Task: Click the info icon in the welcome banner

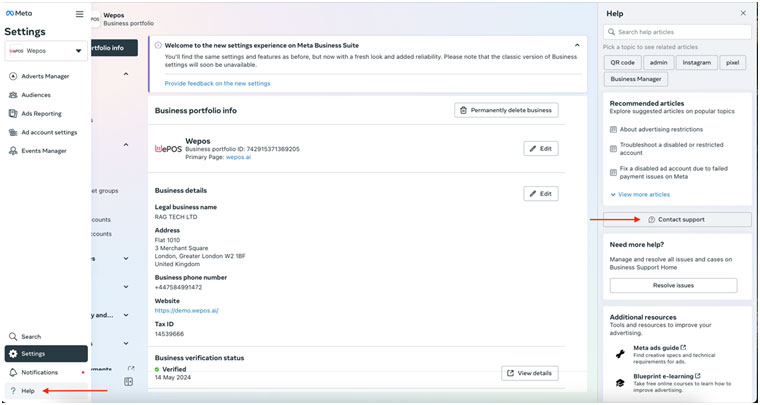Action: coord(158,45)
